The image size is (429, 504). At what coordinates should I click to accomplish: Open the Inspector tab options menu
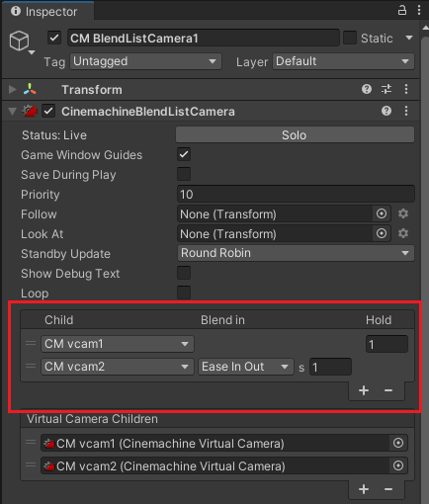(419, 10)
